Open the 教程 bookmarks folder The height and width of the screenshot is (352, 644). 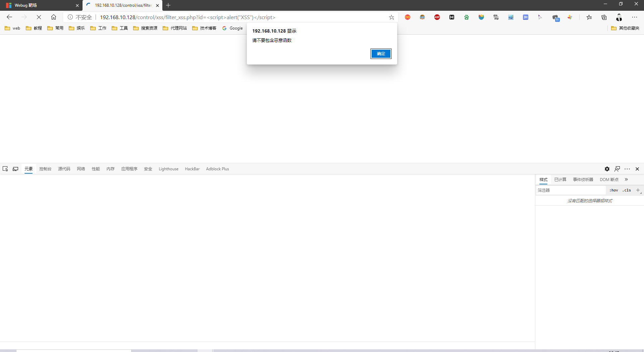pyautogui.click(x=34, y=28)
